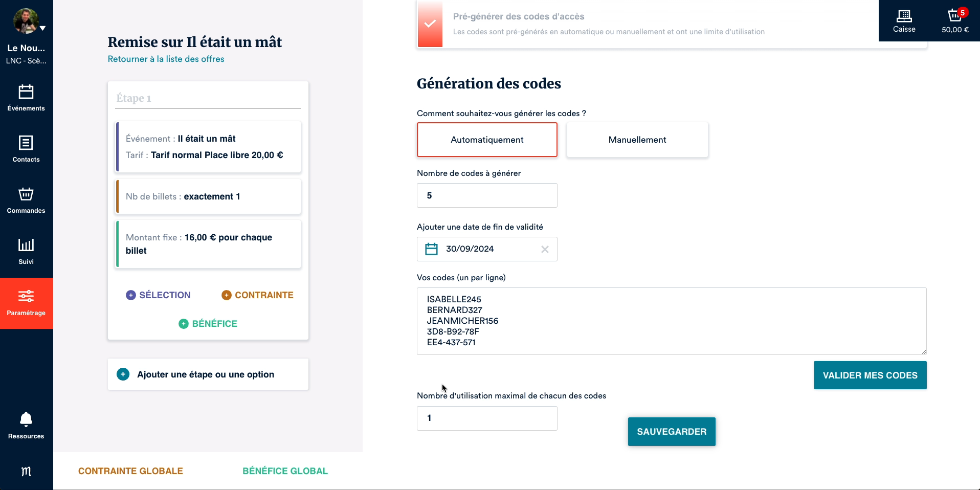980x490 pixels.
Task: Expand the user profile dropdown arrow
Action: coord(43,28)
